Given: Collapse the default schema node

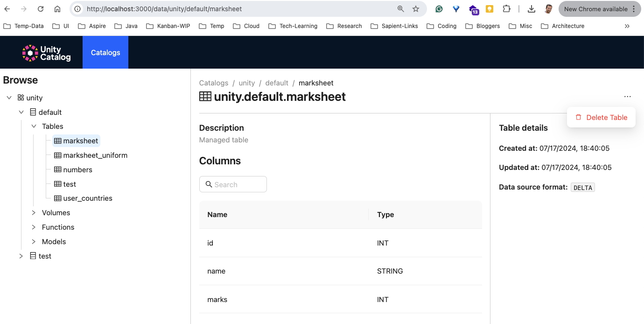Looking at the screenshot, I should point(21,112).
